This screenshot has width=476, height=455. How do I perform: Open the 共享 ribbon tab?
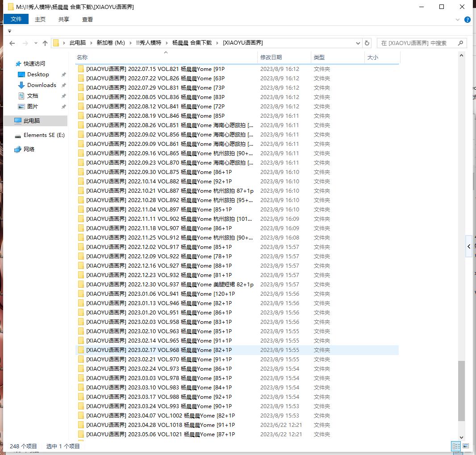[64, 20]
